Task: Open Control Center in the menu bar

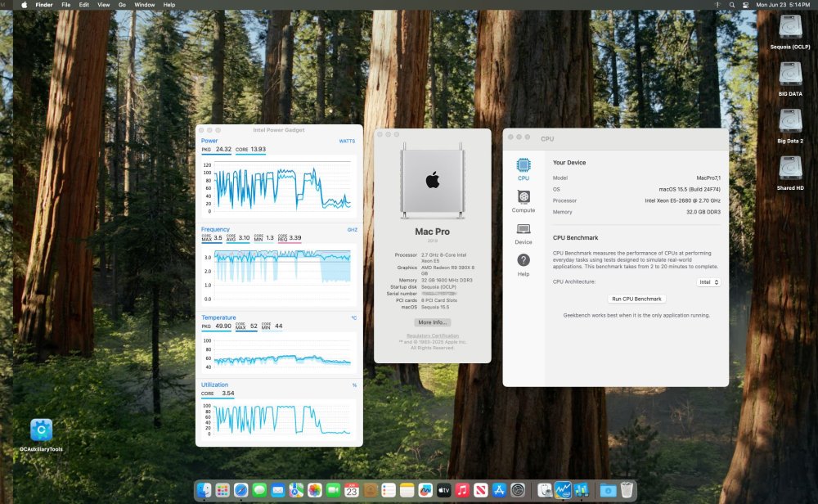Action: [x=745, y=5]
